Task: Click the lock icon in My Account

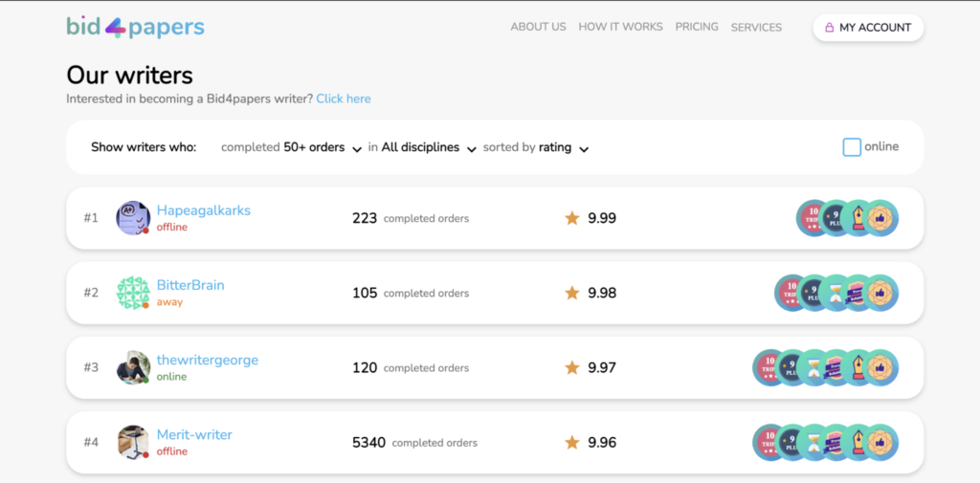Action: (x=830, y=28)
